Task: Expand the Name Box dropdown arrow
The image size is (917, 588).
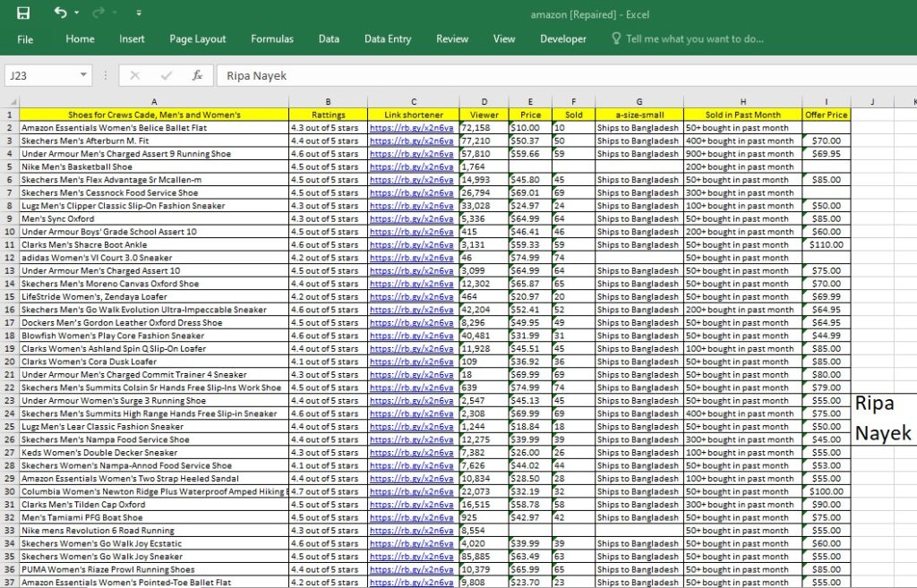Action: pyautogui.click(x=83, y=75)
